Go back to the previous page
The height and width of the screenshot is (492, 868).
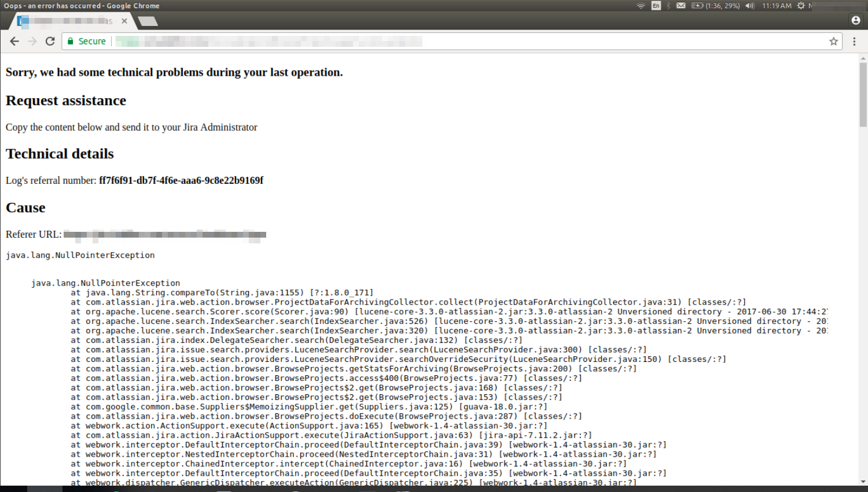[x=14, y=41]
